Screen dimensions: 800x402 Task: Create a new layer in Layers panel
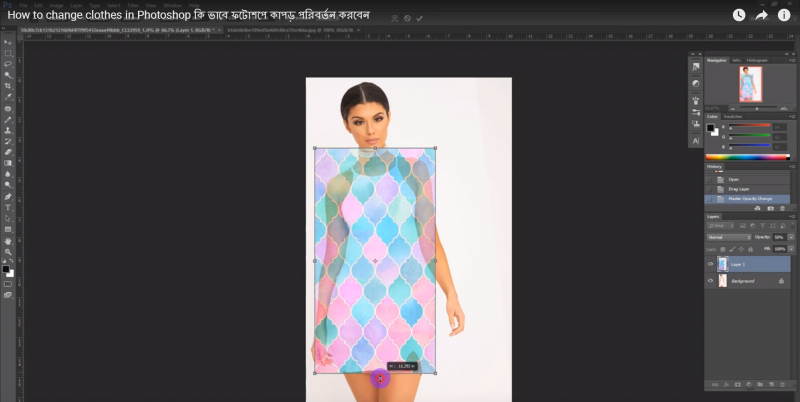(x=771, y=385)
